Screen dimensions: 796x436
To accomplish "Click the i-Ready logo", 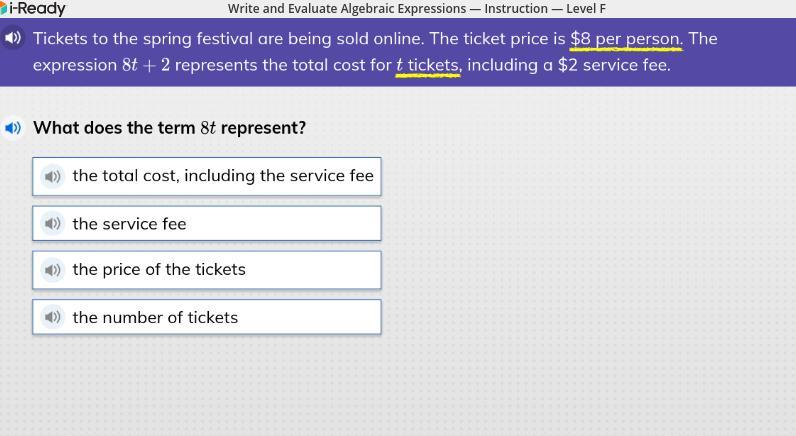I will (33, 9).
